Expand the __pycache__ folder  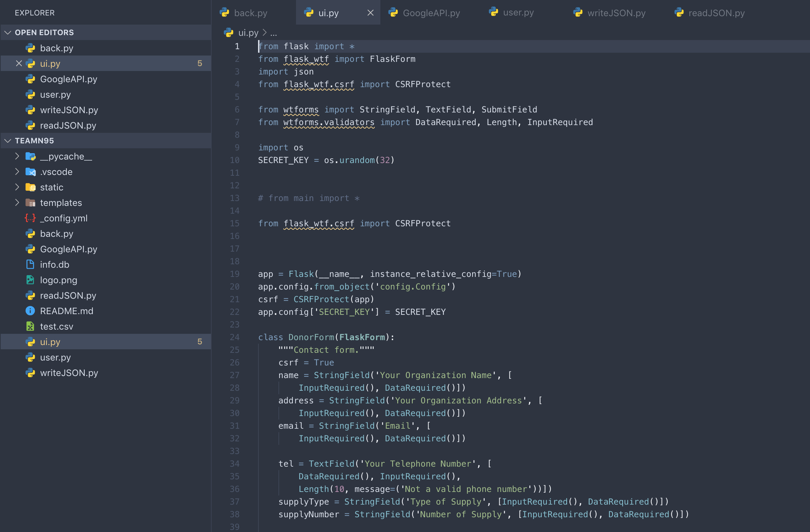[x=17, y=156]
